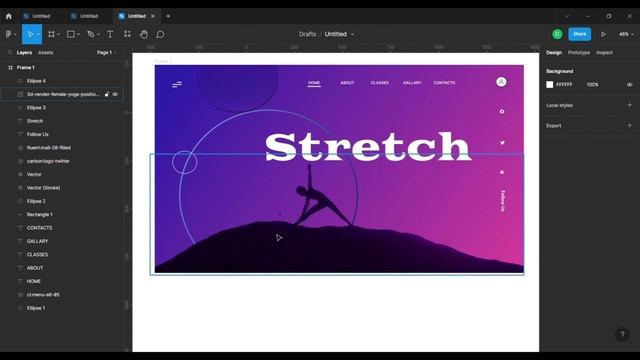Click the Share button
This screenshot has width=640, height=360.
[580, 34]
